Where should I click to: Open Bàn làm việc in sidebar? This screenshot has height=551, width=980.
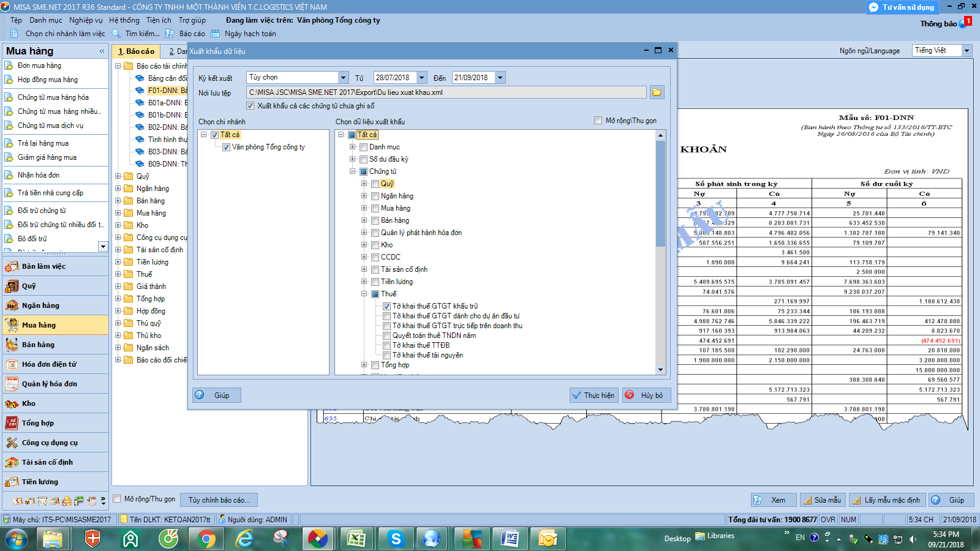tap(55, 266)
